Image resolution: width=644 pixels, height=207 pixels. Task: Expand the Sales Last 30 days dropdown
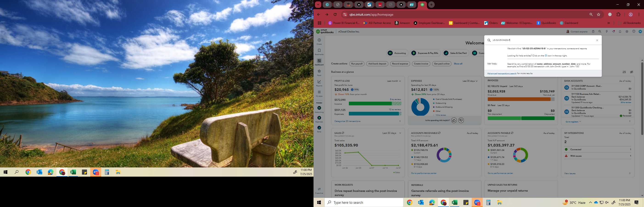coord(392,133)
